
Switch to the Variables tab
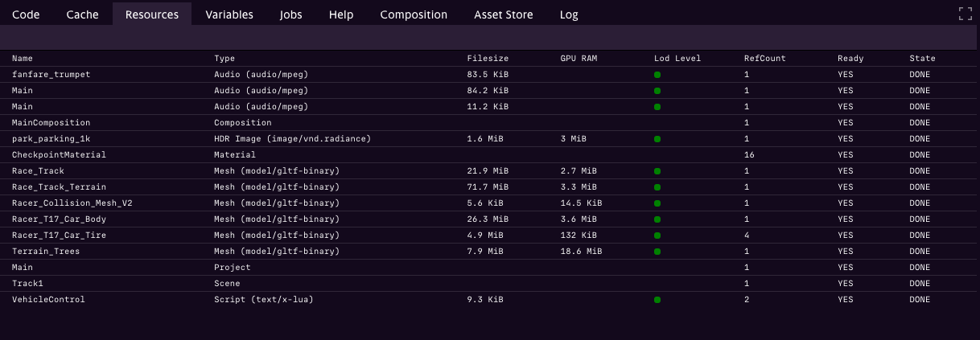point(229,14)
